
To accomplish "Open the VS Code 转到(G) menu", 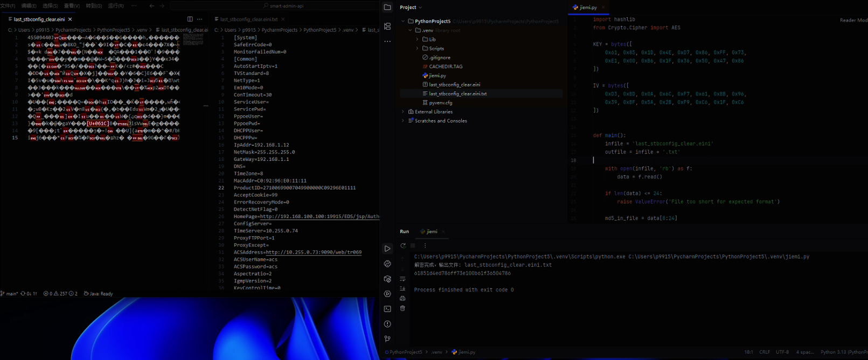I will pyautogui.click(x=94, y=6).
